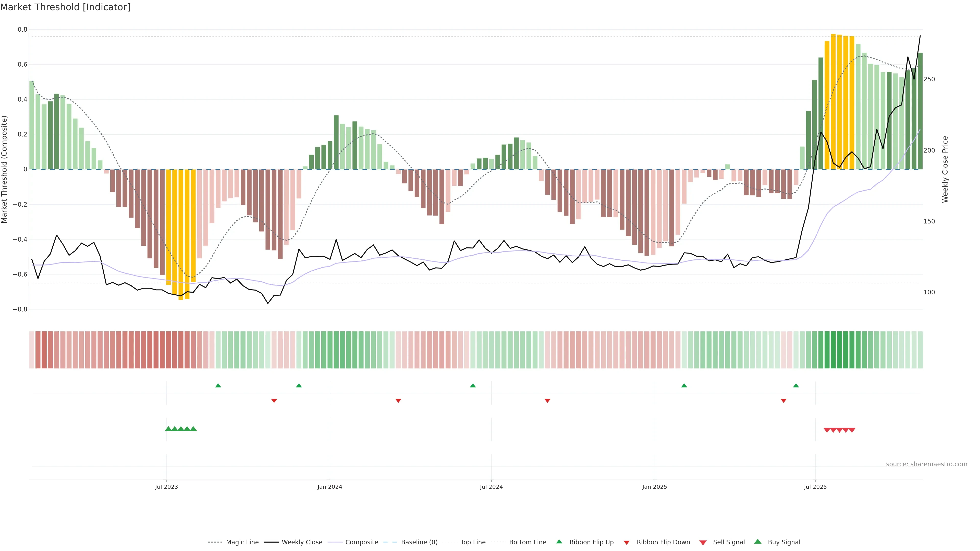Click Ribbon Flip Up legend triangle icon
The height and width of the screenshot is (551, 980).
tap(559, 542)
